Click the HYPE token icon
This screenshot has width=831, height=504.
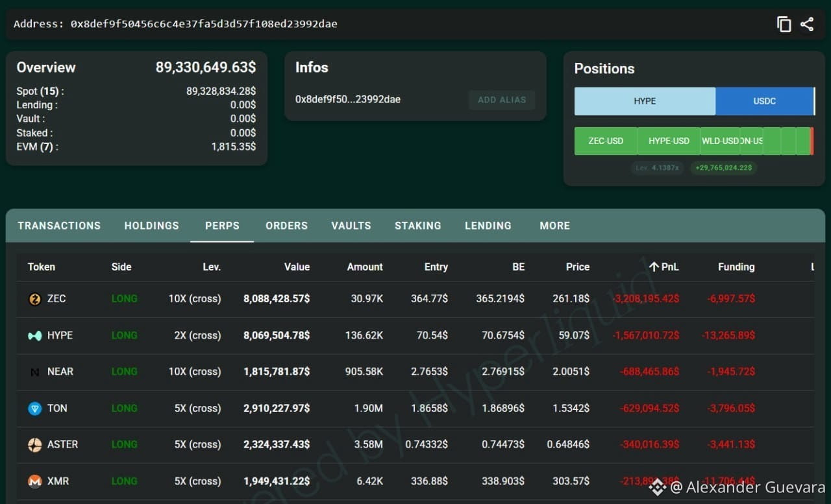pos(35,335)
